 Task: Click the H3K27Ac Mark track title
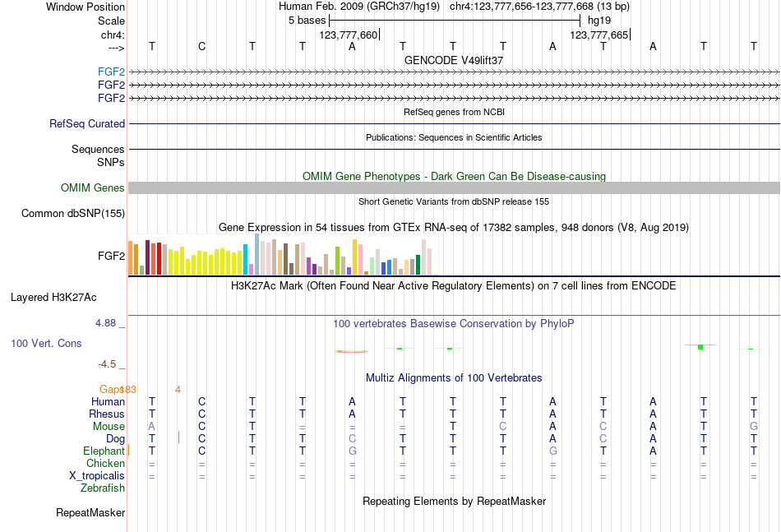pyautogui.click(x=454, y=286)
